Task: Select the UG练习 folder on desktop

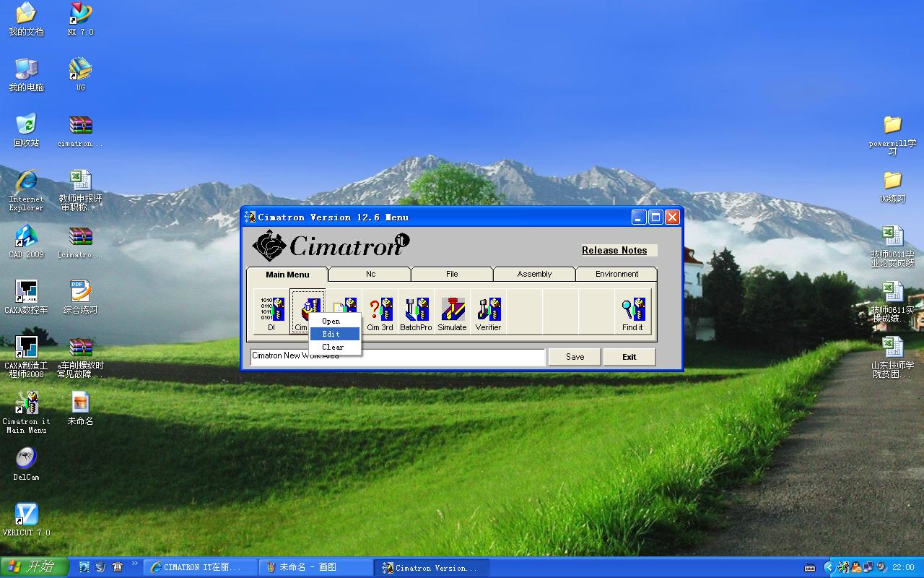Action: pyautogui.click(x=892, y=186)
